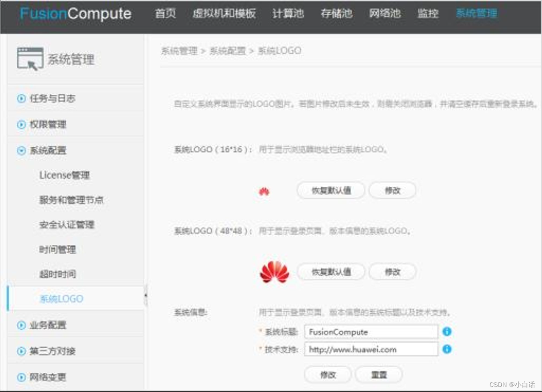Screen dimensions: 542x392
Task: Click 修改 under system information
Action: coord(328,375)
